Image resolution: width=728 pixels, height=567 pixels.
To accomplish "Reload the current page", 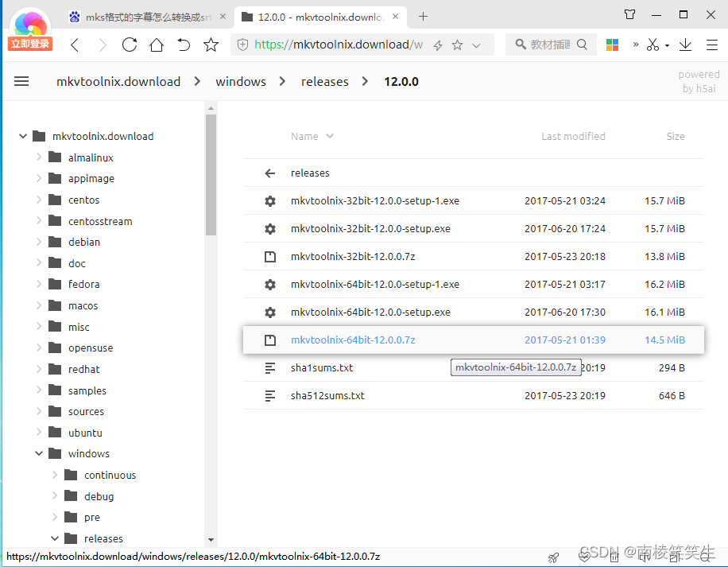I will (130, 45).
